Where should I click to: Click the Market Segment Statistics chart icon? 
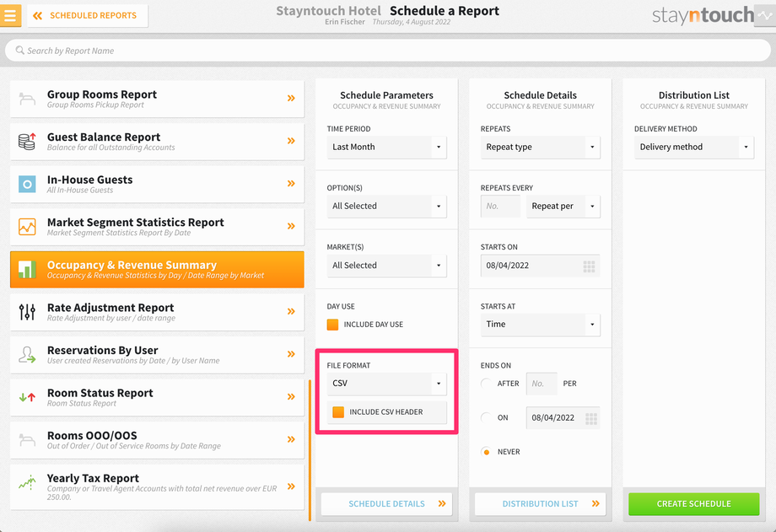pyautogui.click(x=27, y=227)
